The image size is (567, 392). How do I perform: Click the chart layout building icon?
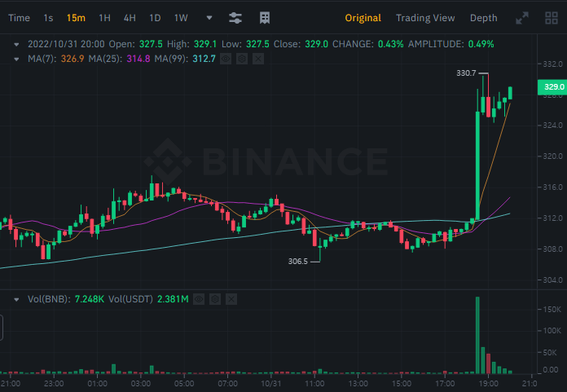pyautogui.click(x=265, y=17)
